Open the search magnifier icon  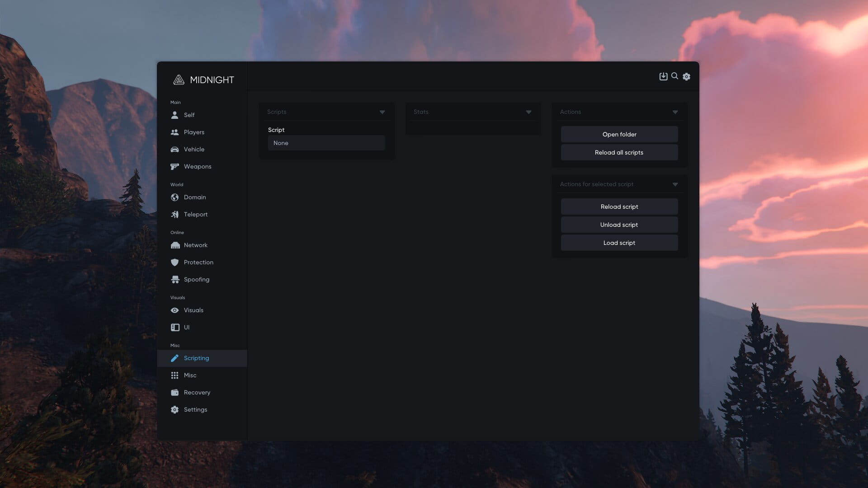[x=675, y=76]
